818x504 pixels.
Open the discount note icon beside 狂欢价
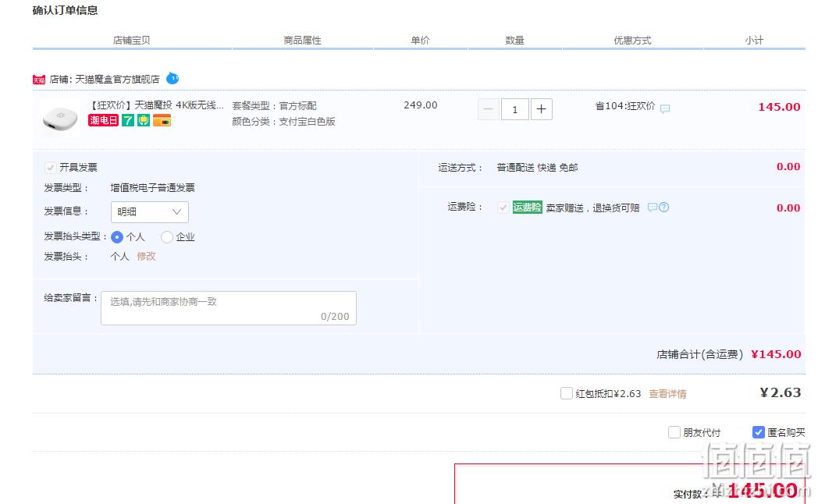point(665,108)
